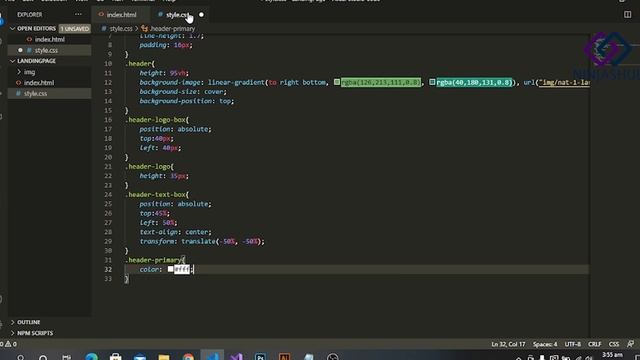Image resolution: width=640 pixels, height=360 pixels.
Task: Click the 1 UNSAVED badge
Action: pyautogui.click(x=74, y=29)
